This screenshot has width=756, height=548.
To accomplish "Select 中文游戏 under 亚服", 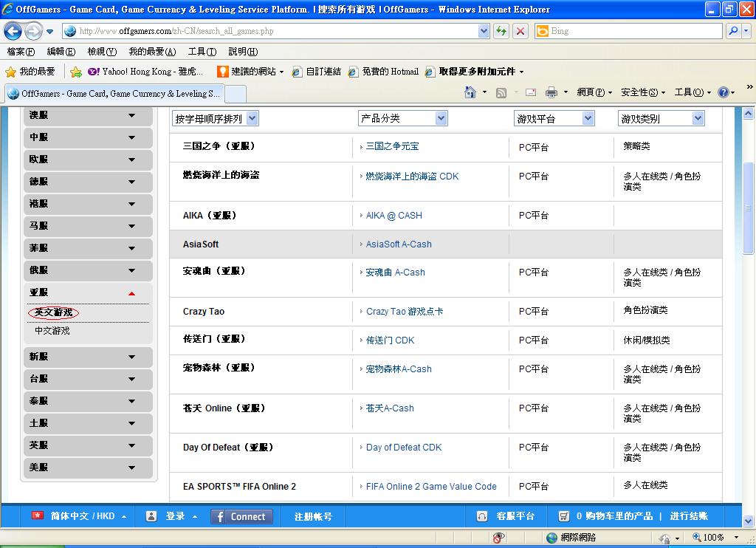I will pyautogui.click(x=52, y=331).
